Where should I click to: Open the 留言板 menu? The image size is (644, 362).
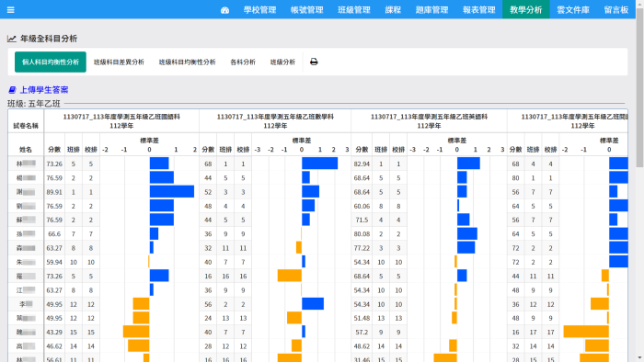point(616,10)
